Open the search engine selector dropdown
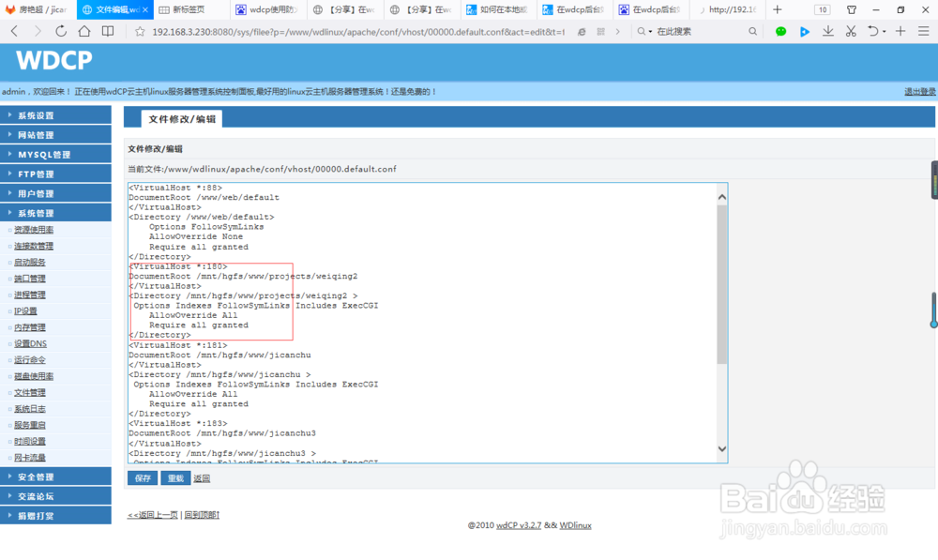The width and height of the screenshot is (938, 560). pos(644,31)
